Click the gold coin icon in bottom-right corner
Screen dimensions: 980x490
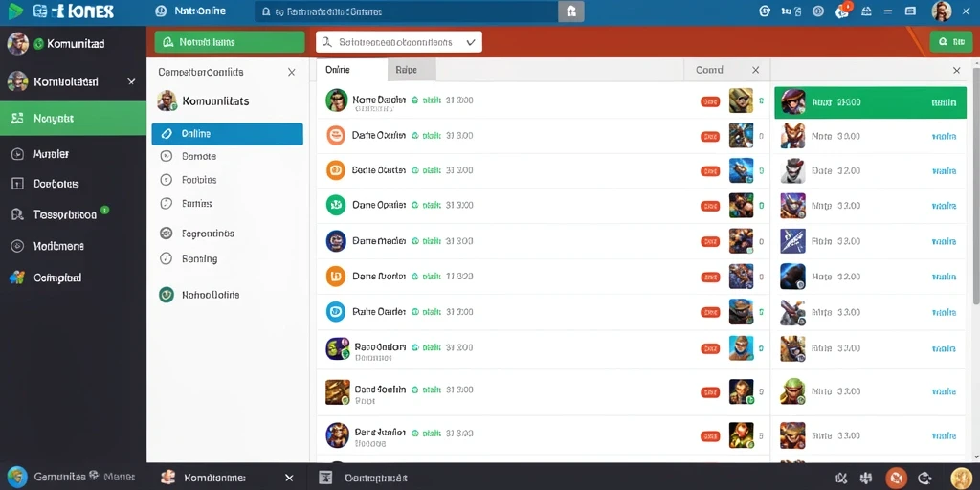point(961,479)
